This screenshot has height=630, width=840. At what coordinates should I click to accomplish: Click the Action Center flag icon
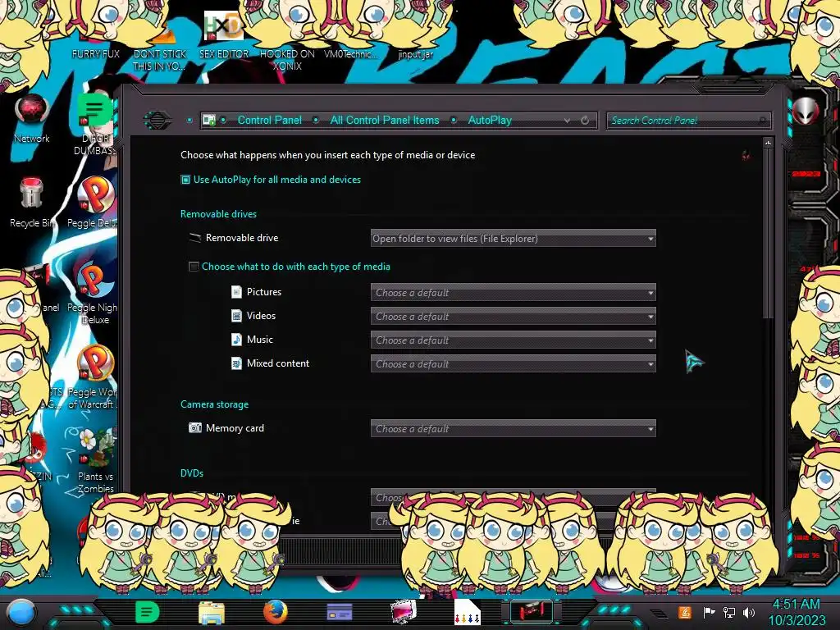pos(709,612)
